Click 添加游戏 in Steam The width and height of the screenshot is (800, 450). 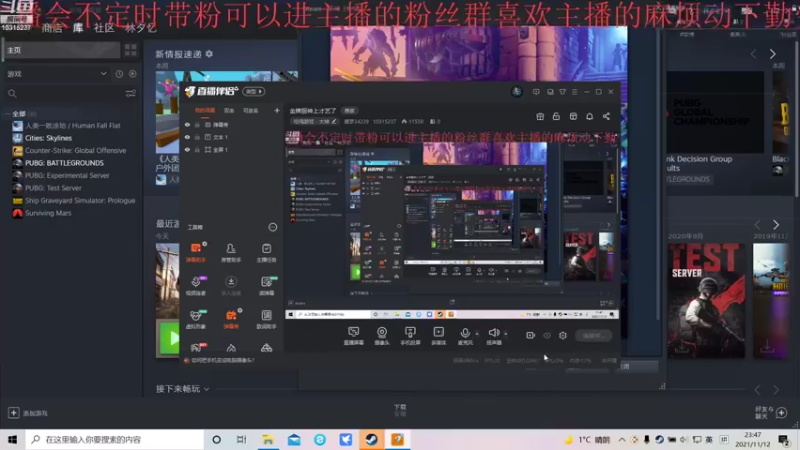28,413
